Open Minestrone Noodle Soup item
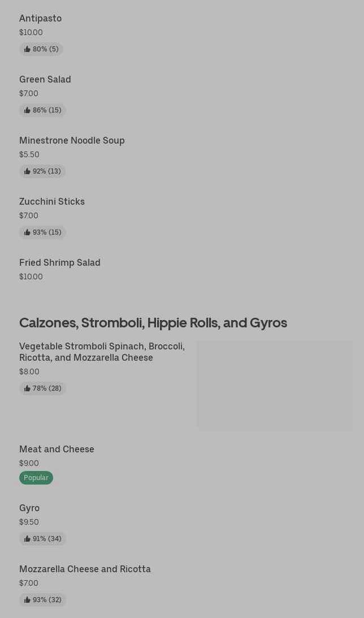Viewport: 364px width, 618px height. point(72,141)
